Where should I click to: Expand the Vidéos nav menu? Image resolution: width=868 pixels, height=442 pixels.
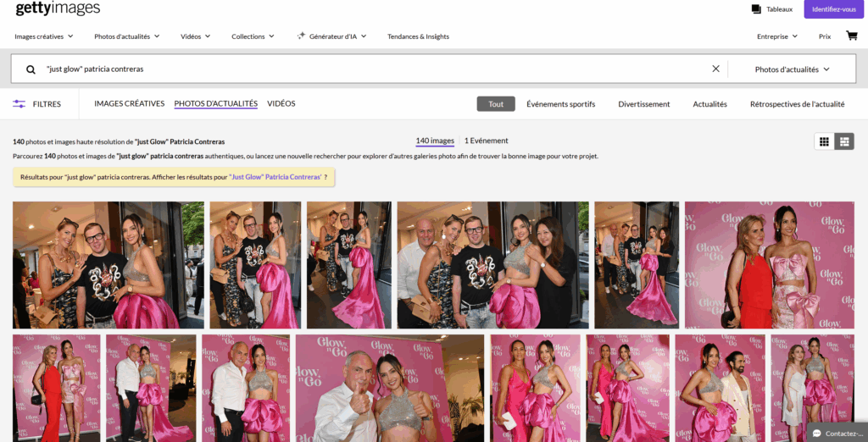pos(196,36)
